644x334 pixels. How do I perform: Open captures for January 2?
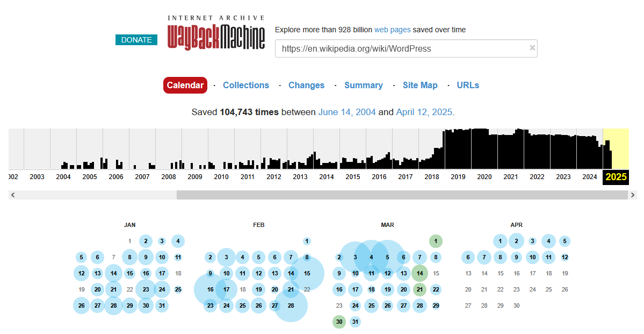coord(146,241)
